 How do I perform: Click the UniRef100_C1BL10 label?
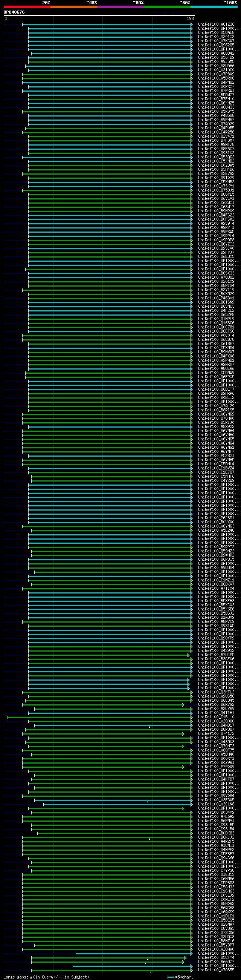216,717
